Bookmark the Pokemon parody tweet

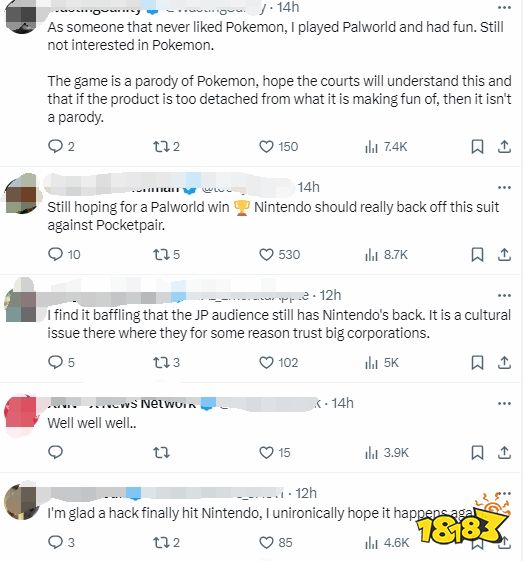[477, 147]
